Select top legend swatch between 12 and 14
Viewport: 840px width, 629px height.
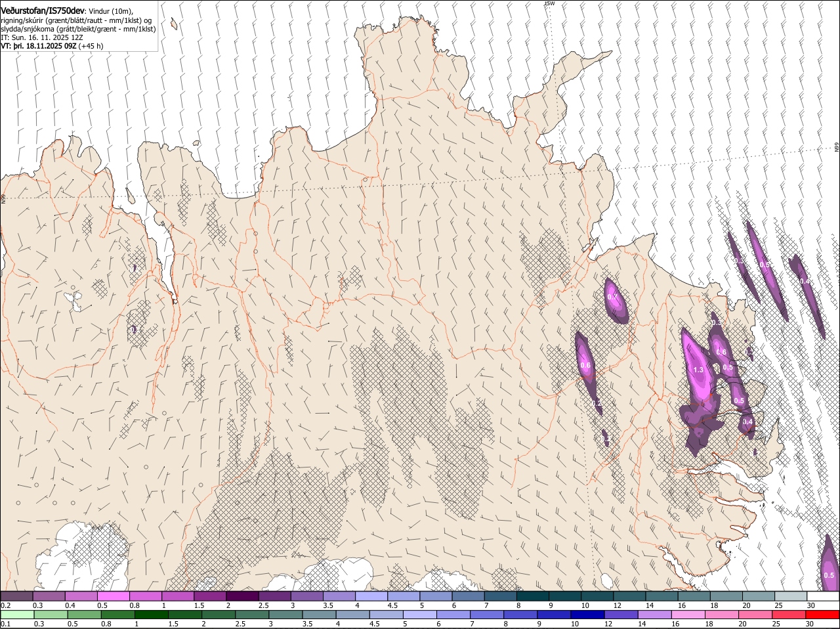click(628, 596)
